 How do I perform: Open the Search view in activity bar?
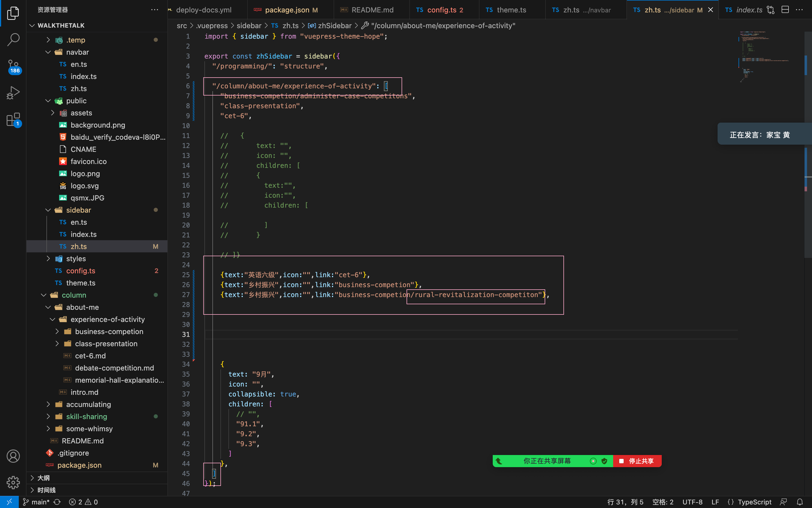tap(13, 40)
